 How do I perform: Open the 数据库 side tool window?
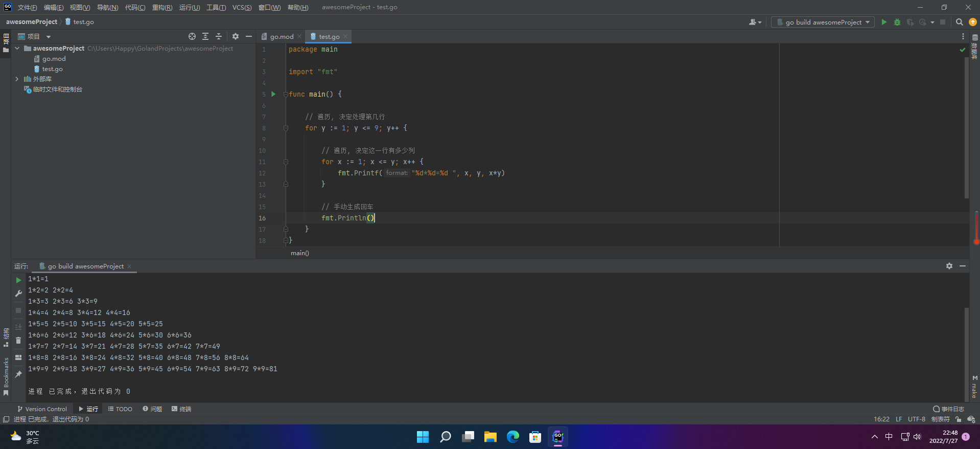point(974,47)
